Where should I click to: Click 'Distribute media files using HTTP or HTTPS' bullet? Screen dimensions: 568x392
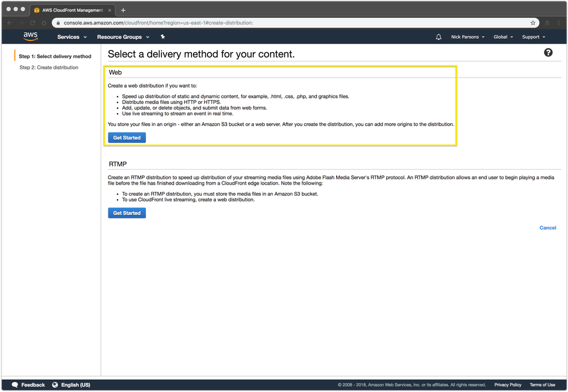(x=171, y=102)
